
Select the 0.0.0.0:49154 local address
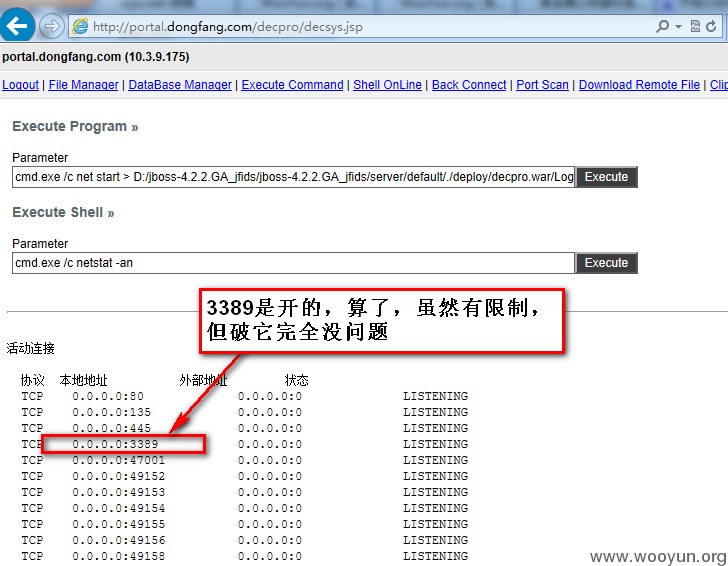click(x=118, y=508)
